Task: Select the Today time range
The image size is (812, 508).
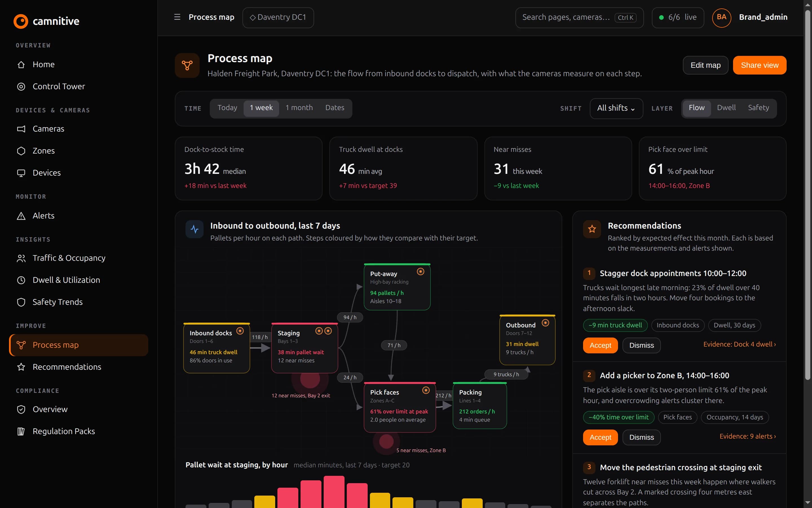Action: pyautogui.click(x=227, y=108)
